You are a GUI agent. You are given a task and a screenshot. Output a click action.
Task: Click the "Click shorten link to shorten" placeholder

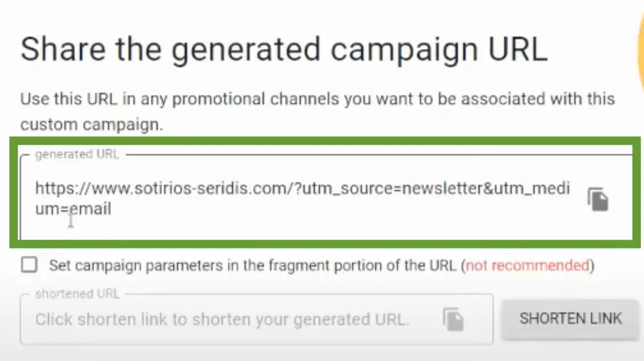point(222,320)
